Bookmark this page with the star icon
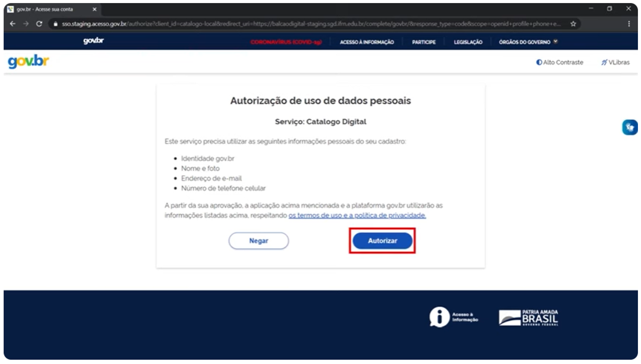The image size is (641, 364). pyautogui.click(x=573, y=24)
